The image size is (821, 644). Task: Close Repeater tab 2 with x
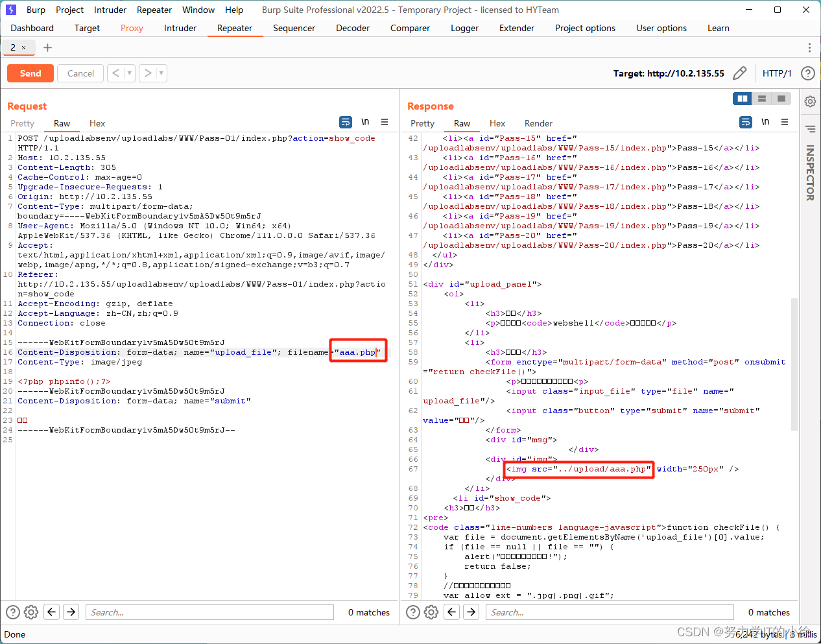point(24,47)
